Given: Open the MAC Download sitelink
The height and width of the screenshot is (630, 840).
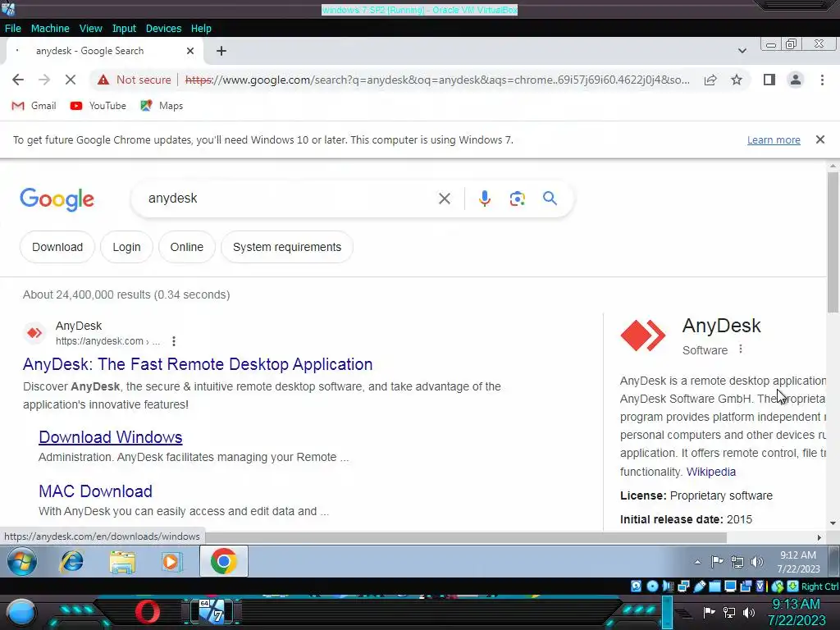Looking at the screenshot, I should click(95, 491).
